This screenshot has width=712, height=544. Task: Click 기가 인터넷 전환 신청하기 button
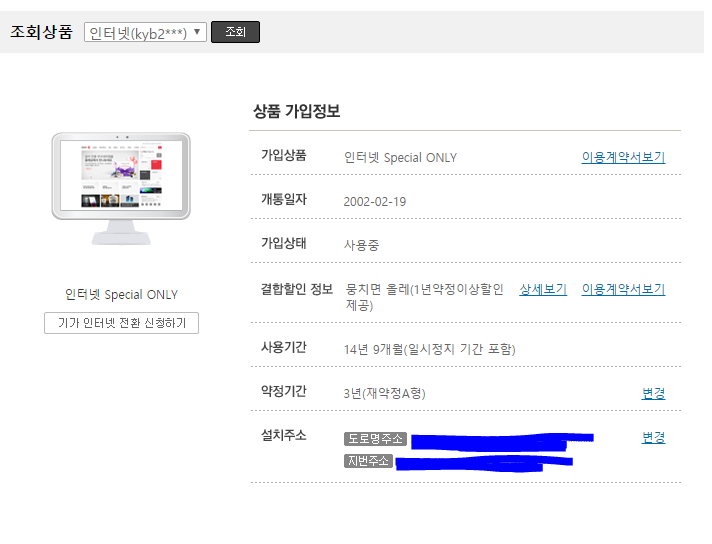click(x=121, y=323)
